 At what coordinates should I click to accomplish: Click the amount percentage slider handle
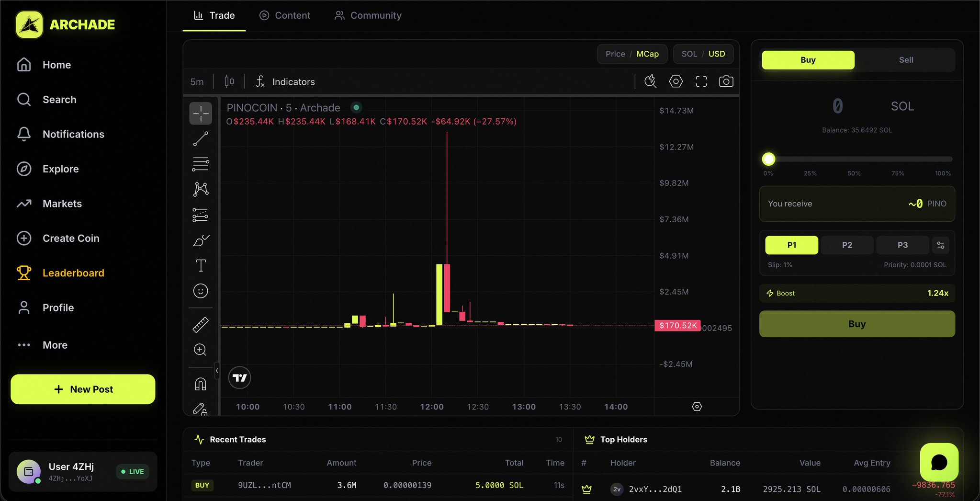click(768, 159)
